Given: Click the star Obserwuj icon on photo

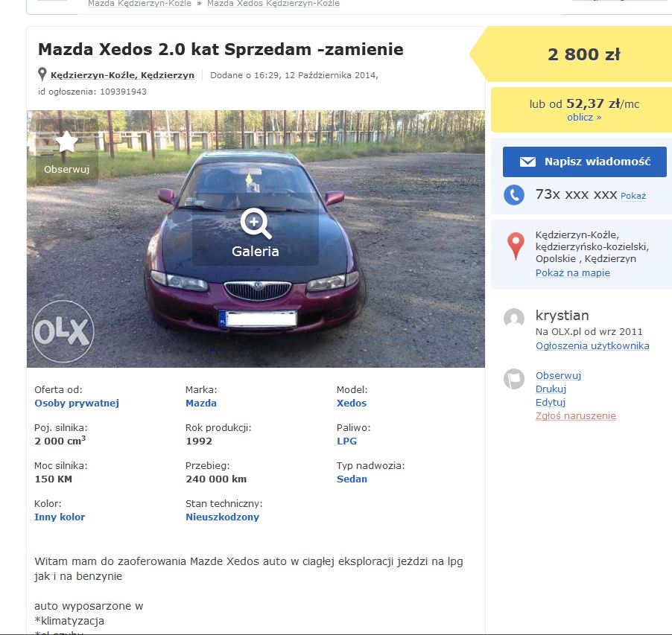Looking at the screenshot, I should [x=67, y=142].
